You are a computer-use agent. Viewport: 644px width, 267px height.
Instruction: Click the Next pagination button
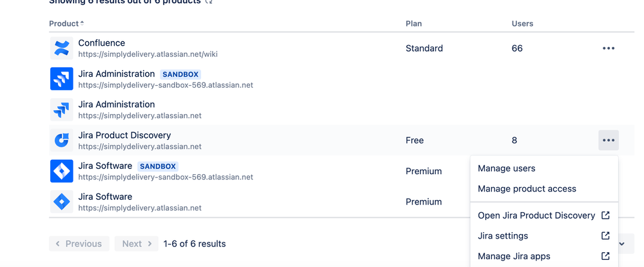(x=137, y=244)
